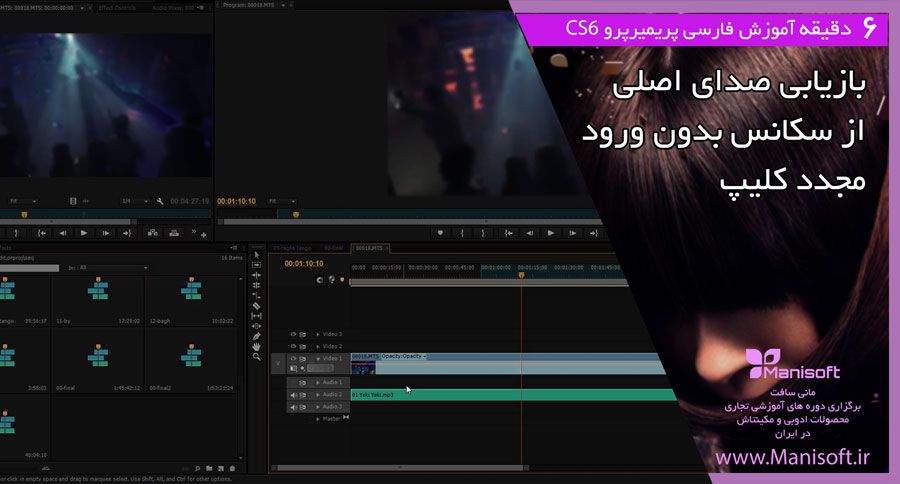The width and height of the screenshot is (900, 484).
Task: Select the Hand tool
Action: coord(257,346)
